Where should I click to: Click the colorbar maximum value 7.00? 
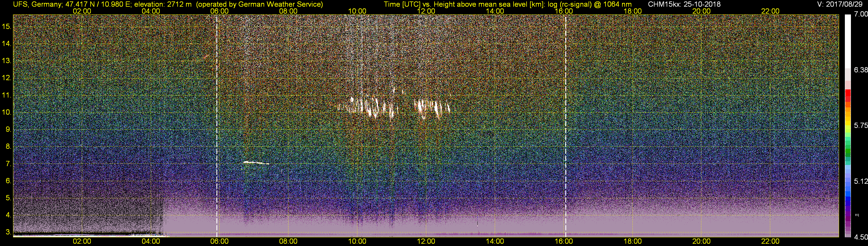(x=861, y=14)
